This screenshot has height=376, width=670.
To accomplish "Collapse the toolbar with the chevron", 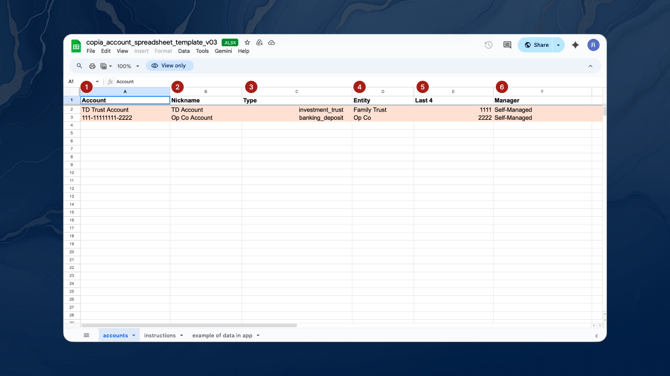I will 591,66.
